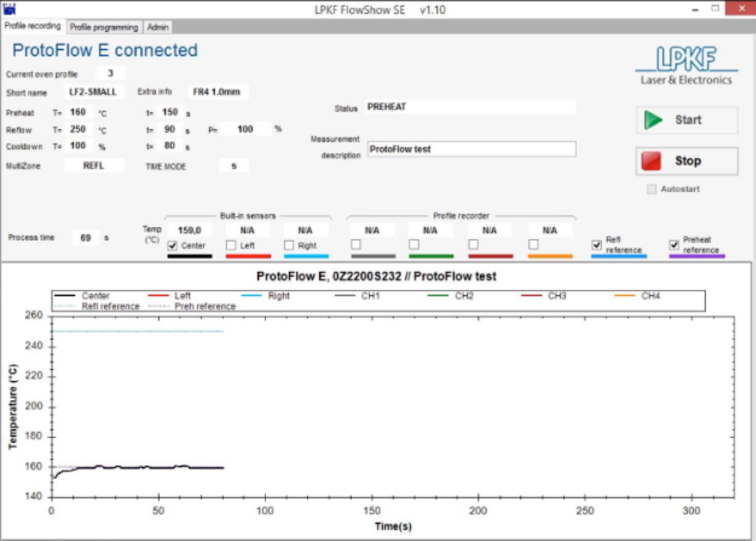This screenshot has width=756, height=541.
Task: Click the LPKF FlowShow app icon in title bar
Action: [x=9, y=8]
